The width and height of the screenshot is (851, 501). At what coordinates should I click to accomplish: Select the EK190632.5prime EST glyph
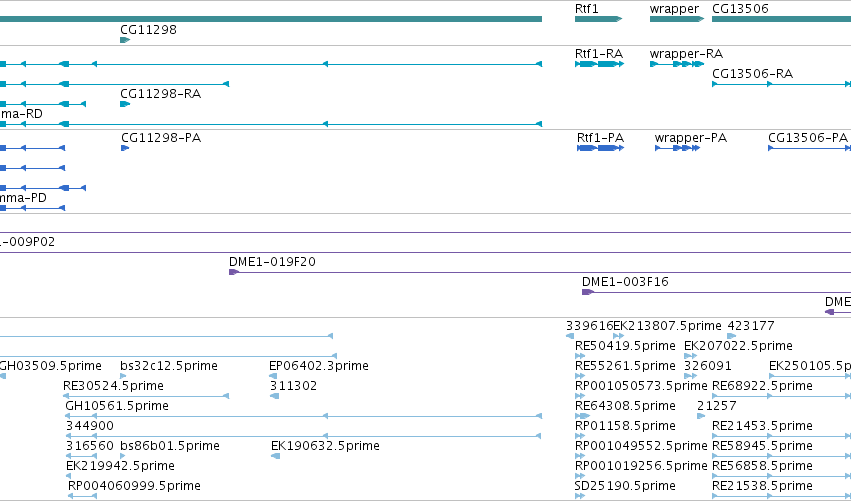point(275,456)
